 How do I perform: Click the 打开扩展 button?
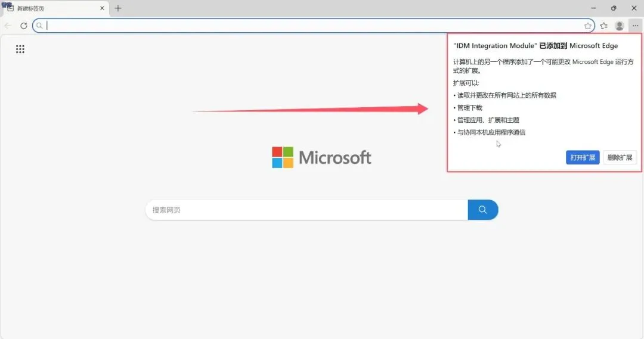[583, 158]
